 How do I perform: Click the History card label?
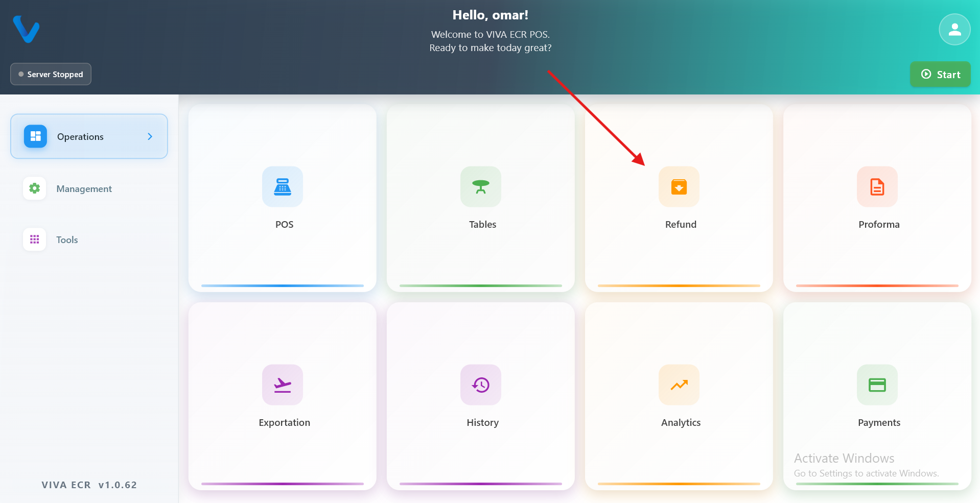click(x=483, y=423)
